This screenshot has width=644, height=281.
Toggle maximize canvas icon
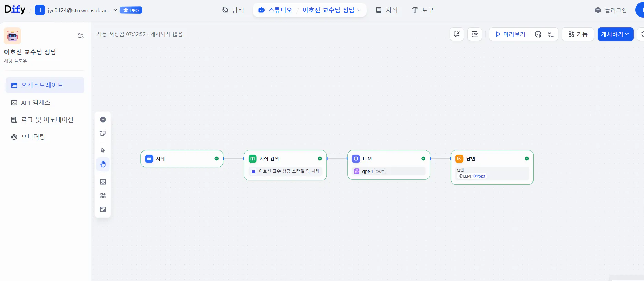[103, 209]
